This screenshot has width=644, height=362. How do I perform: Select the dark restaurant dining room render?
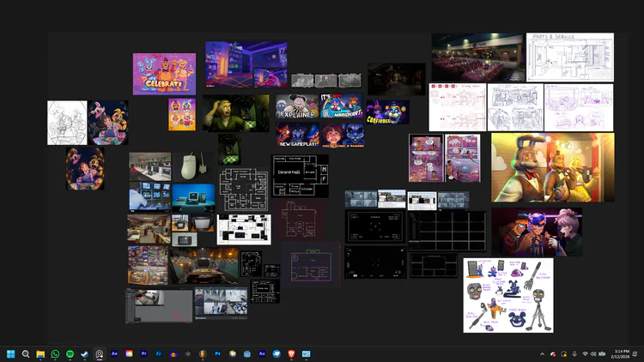coord(477,57)
